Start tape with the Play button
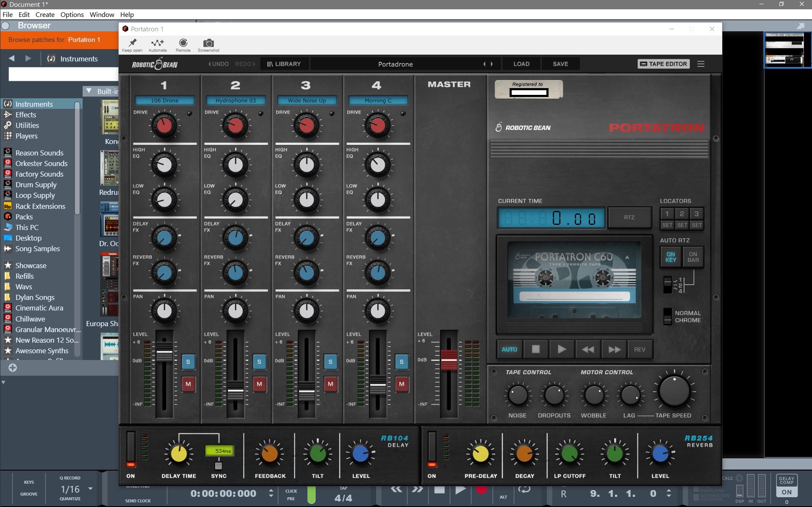The height and width of the screenshot is (507, 812). pyautogui.click(x=562, y=349)
